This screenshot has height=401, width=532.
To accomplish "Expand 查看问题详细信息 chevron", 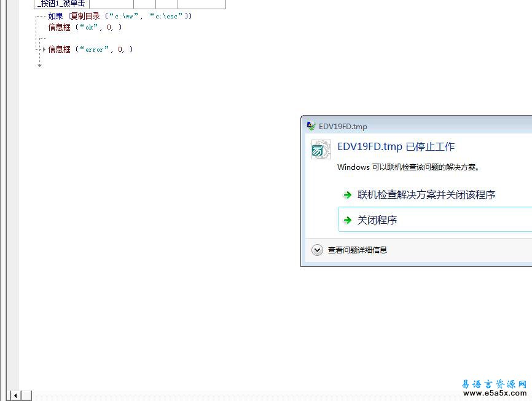I will (x=317, y=250).
